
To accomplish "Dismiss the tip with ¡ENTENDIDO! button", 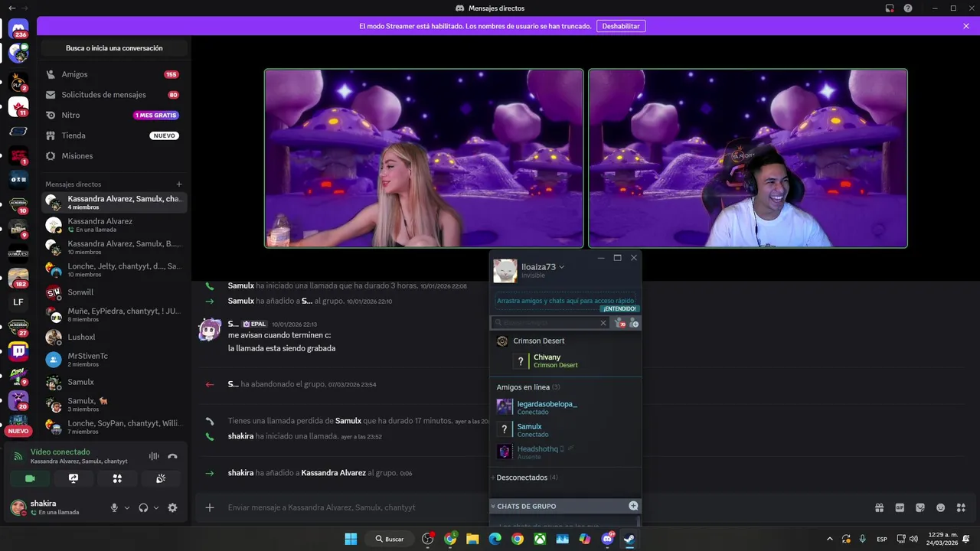I will pyautogui.click(x=619, y=308).
